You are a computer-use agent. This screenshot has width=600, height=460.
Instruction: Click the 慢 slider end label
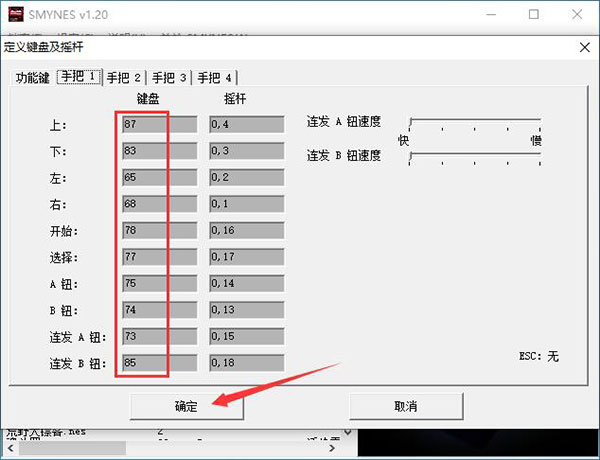click(x=536, y=140)
